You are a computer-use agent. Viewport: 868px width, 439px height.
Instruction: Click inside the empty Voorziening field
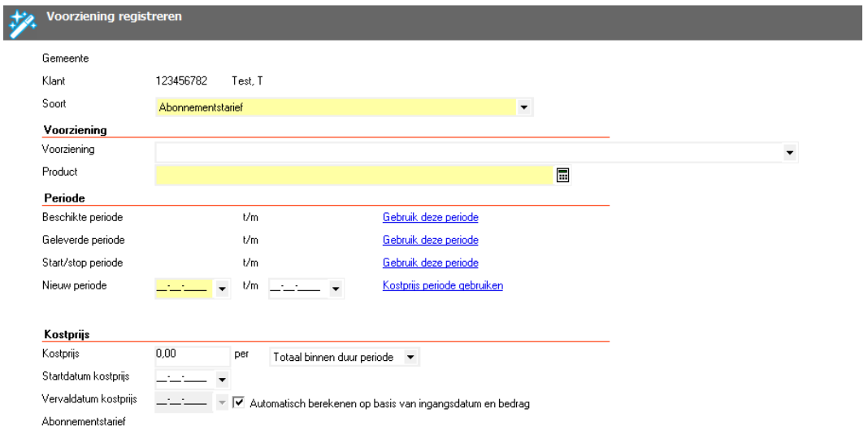pos(467,152)
